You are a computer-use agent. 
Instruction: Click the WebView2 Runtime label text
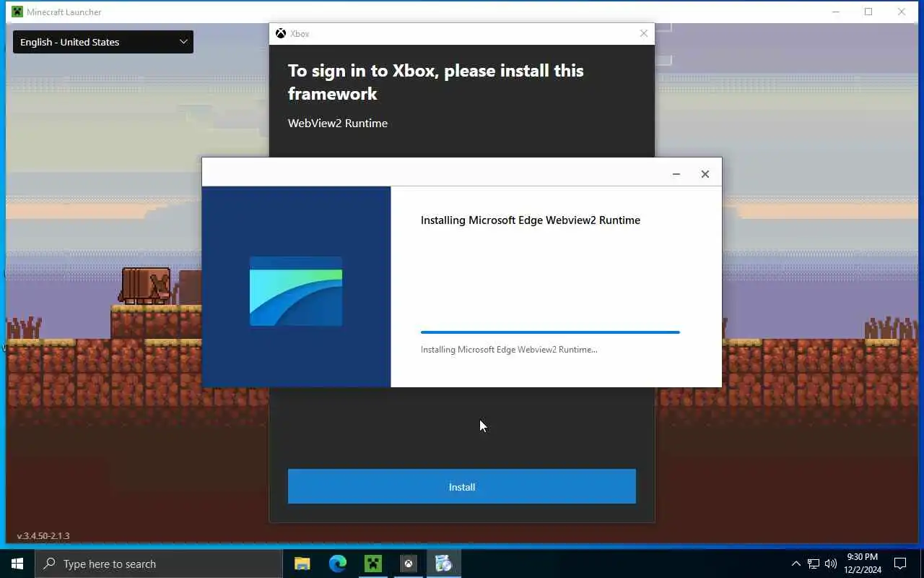click(338, 123)
